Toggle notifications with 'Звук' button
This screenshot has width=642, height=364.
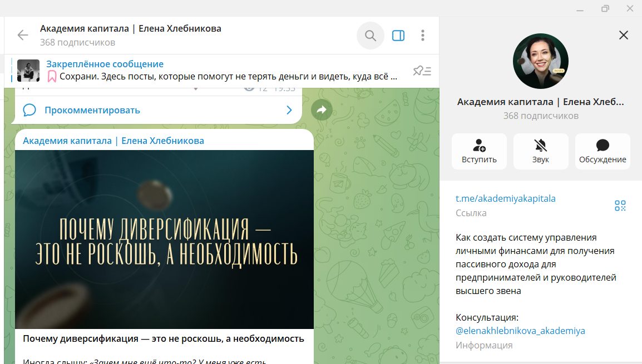pos(540,151)
